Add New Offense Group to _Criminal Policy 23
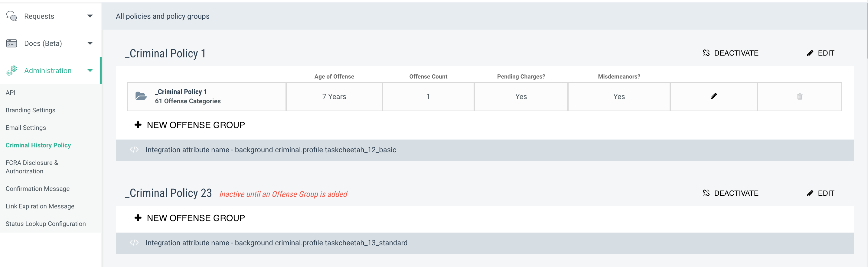The image size is (868, 267). (189, 218)
